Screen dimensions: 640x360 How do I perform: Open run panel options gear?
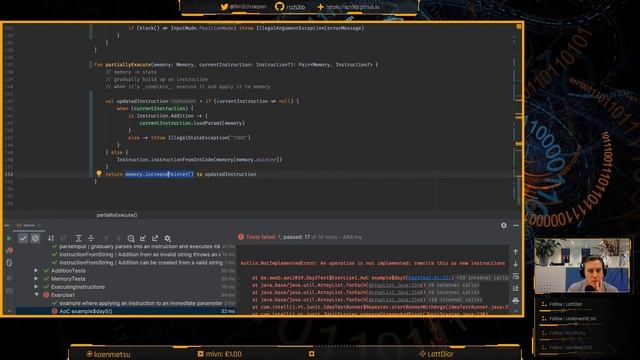[x=504, y=225]
